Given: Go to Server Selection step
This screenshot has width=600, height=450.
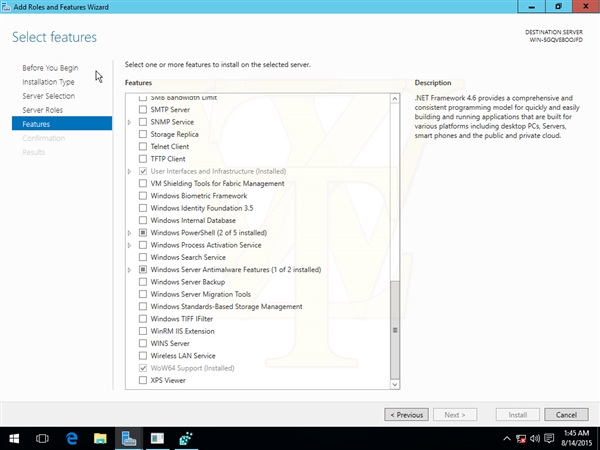Looking at the screenshot, I should 49,96.
